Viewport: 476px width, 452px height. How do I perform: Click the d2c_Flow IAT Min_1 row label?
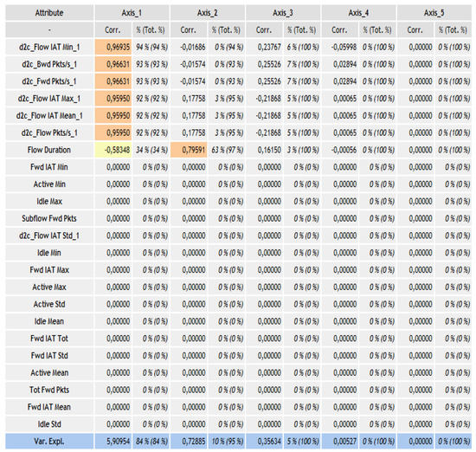[49, 47]
